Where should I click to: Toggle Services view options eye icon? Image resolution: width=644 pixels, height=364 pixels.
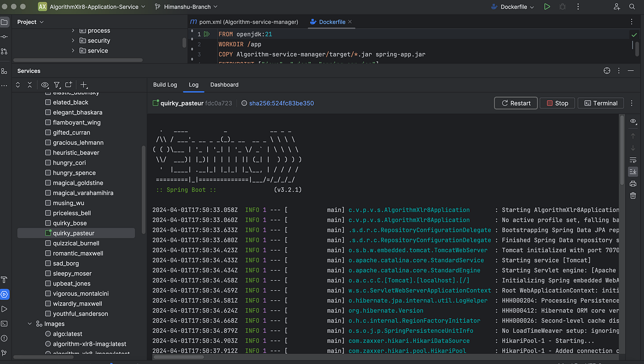(45, 85)
